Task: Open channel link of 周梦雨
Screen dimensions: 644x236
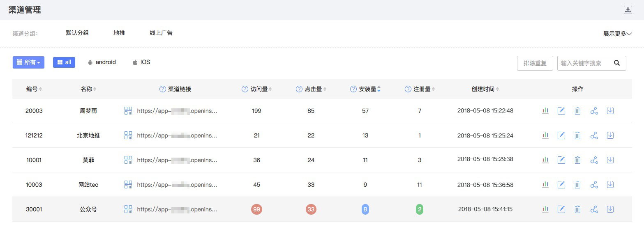Action: point(177,111)
